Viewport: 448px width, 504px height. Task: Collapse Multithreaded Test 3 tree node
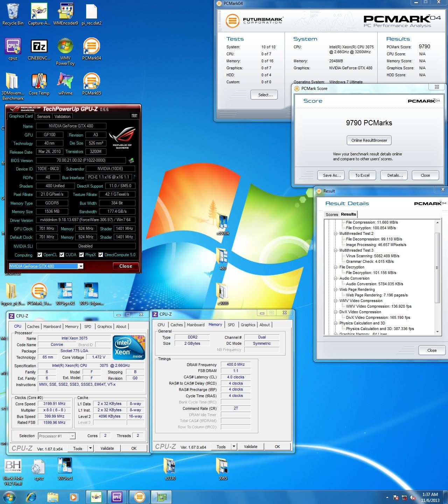tap(335, 250)
